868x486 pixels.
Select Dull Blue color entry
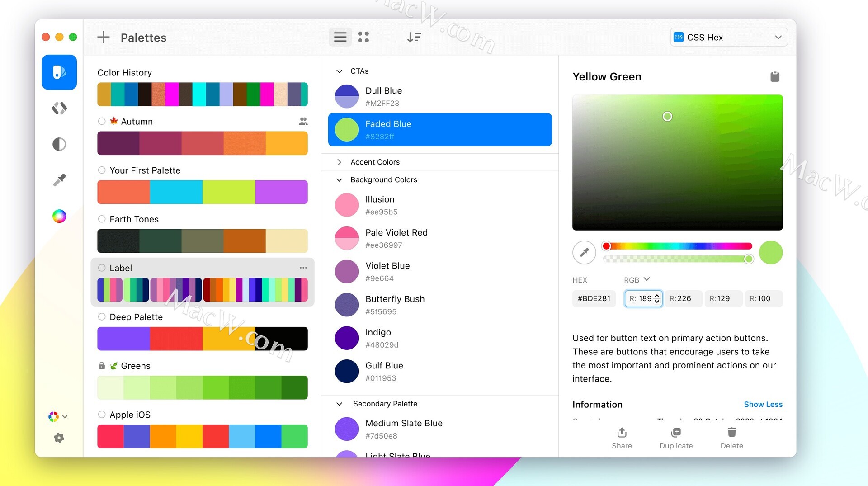(x=383, y=96)
